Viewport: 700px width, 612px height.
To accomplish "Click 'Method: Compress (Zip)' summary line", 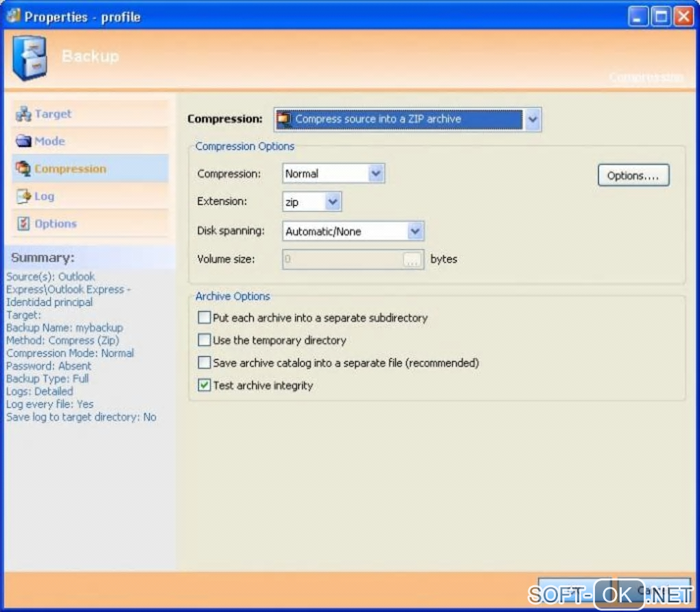I will coord(63,340).
